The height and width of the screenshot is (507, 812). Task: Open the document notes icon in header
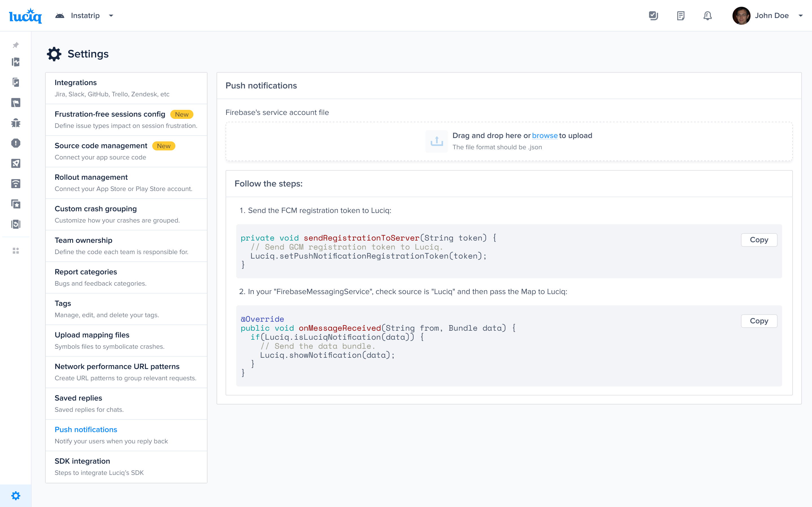tap(680, 16)
